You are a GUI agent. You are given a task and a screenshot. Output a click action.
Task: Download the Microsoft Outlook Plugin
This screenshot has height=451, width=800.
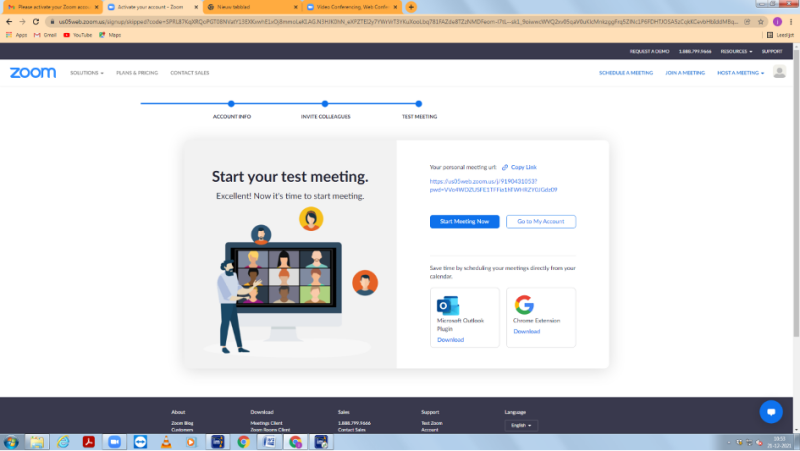(450, 340)
